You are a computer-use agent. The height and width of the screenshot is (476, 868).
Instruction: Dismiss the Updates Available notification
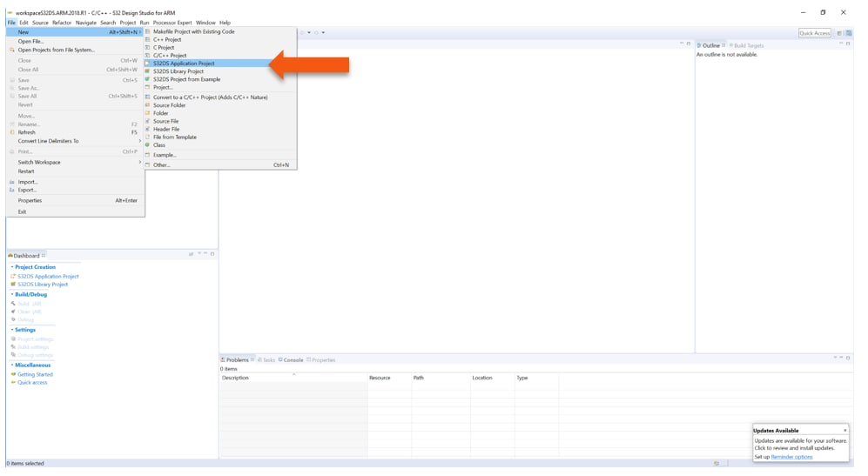(x=844, y=430)
